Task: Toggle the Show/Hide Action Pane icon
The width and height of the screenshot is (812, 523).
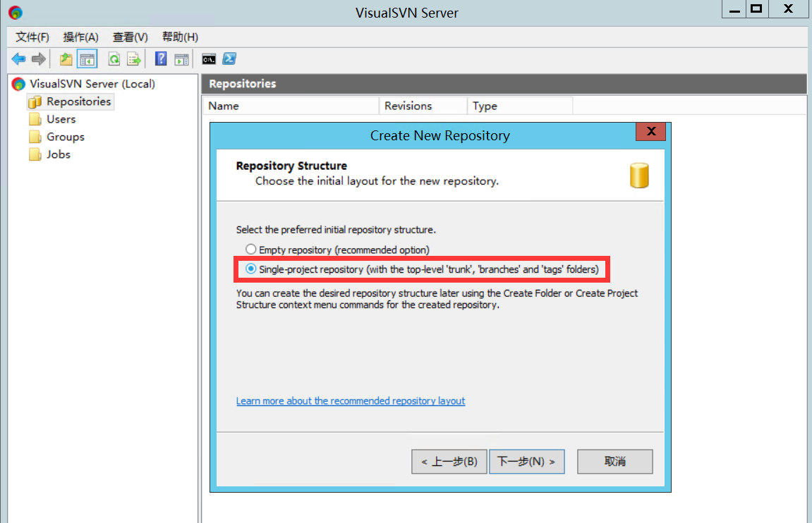Action: pyautogui.click(x=181, y=59)
